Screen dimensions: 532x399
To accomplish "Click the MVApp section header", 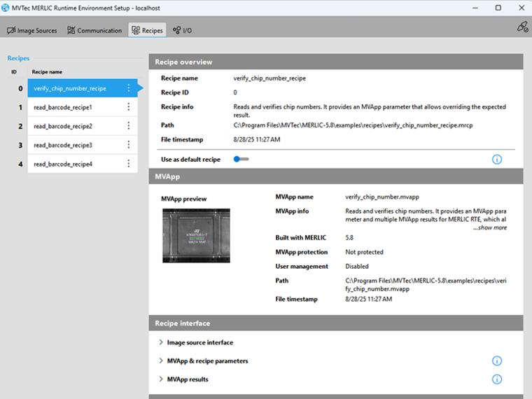I will coord(336,176).
